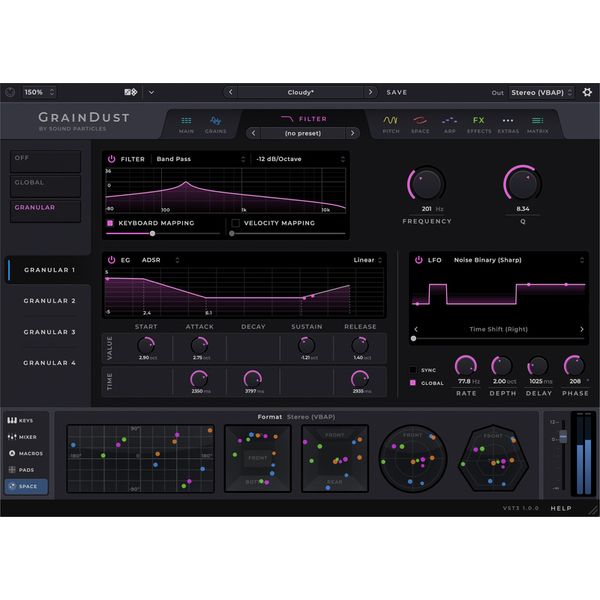Image resolution: width=600 pixels, height=600 pixels.
Task: Click the EG Start value knob
Action: pyautogui.click(x=146, y=346)
